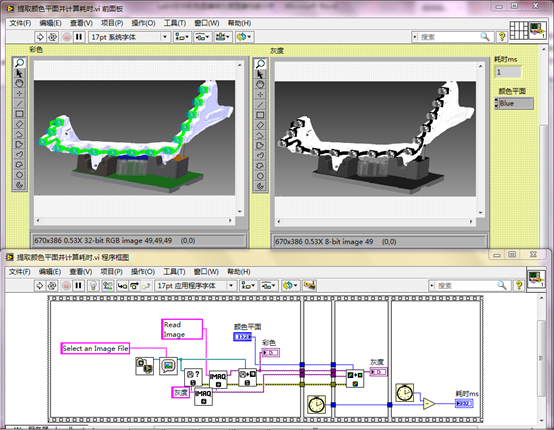This screenshot has height=430, width=554.
Task: Select the pan hand tool in grayscale image palette
Action: pos(260,84)
